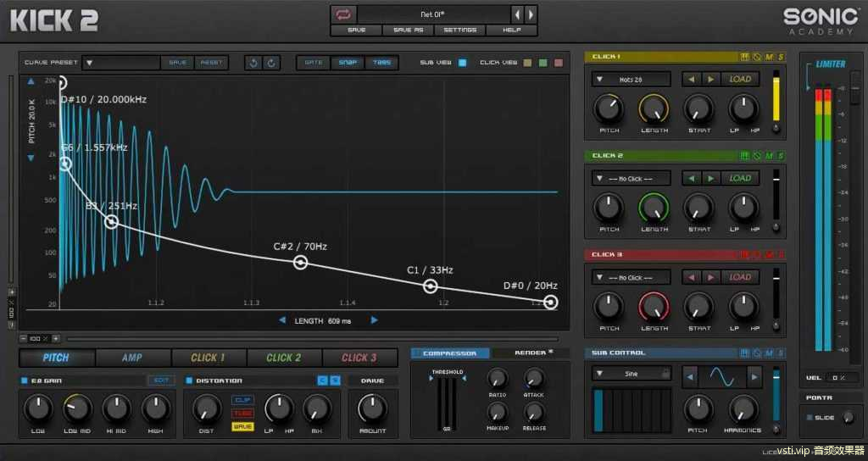Switch to the Click 2 tab
This screenshot has height=461, width=868.
[x=284, y=358]
